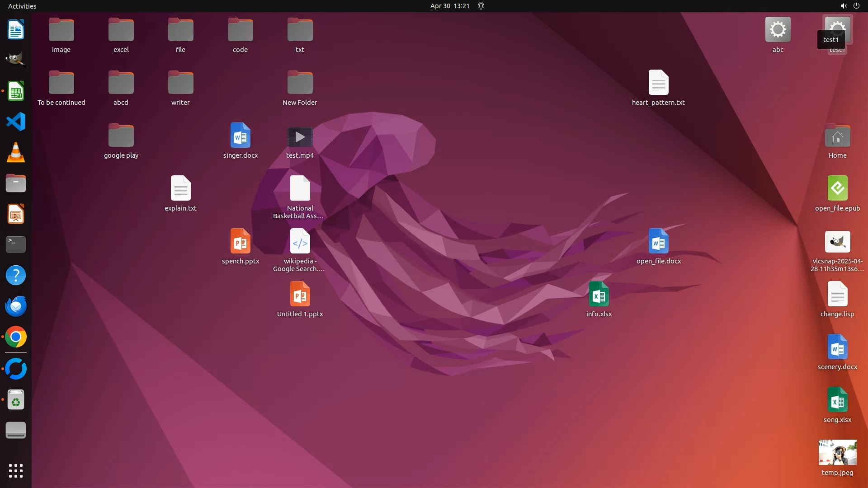The width and height of the screenshot is (868, 488).
Task: Click the Show Applications grid button
Action: (x=16, y=471)
